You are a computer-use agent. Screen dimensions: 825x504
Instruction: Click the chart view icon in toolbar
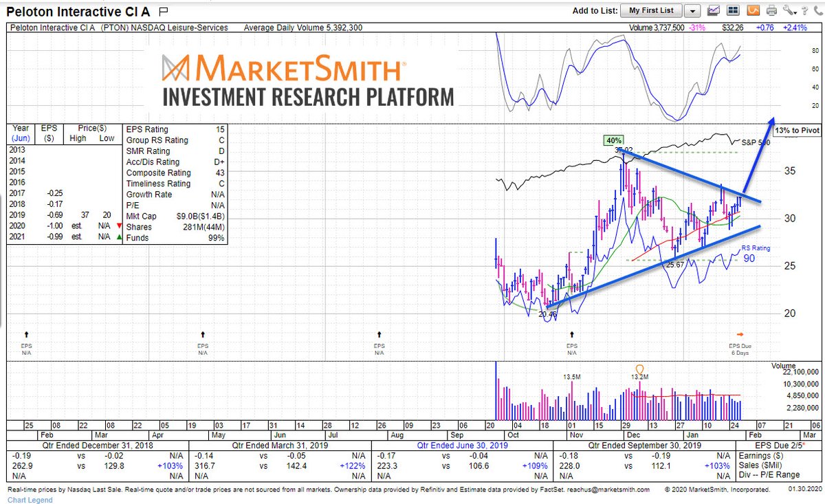pos(714,10)
